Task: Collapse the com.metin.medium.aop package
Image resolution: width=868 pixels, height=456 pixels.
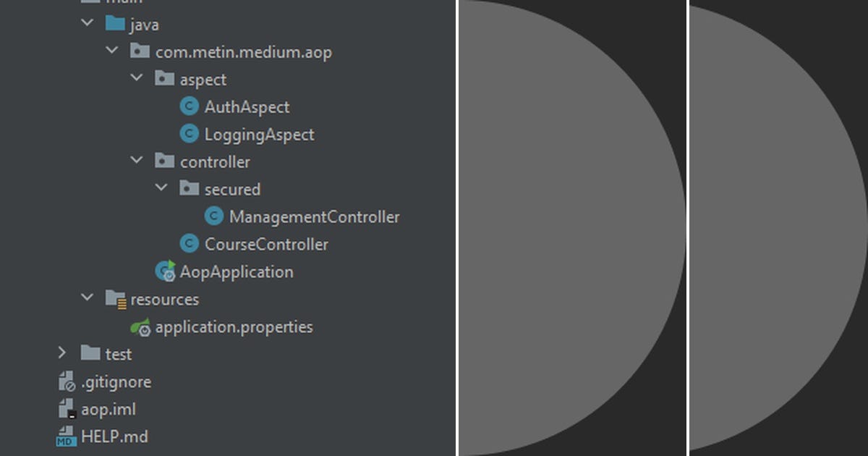Action: tap(111, 51)
